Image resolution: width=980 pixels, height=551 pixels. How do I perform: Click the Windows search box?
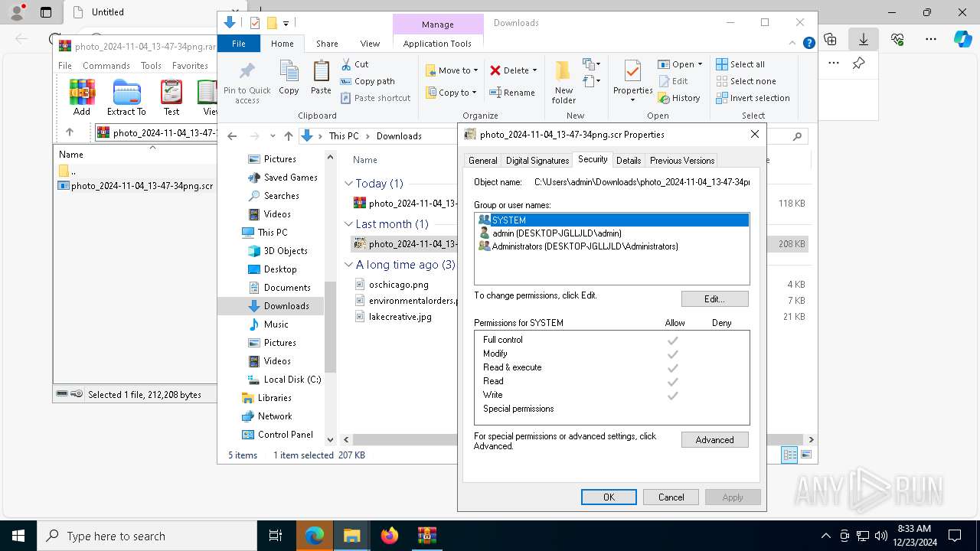click(147, 536)
